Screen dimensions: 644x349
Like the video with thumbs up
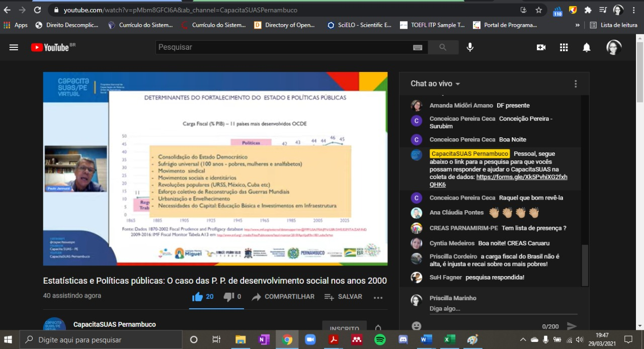pyautogui.click(x=198, y=297)
